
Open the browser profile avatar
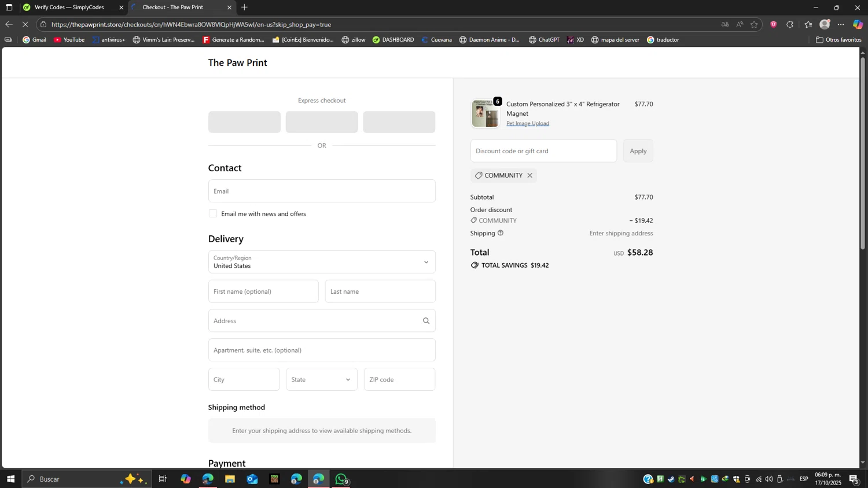(x=825, y=24)
